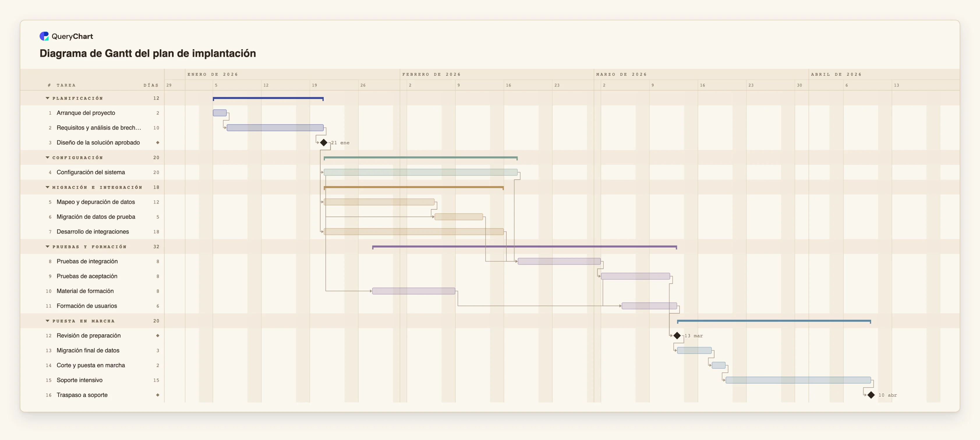The image size is (980, 440).
Task: Select task row 'Diseño de la solución aprobado'
Action: (x=92, y=143)
